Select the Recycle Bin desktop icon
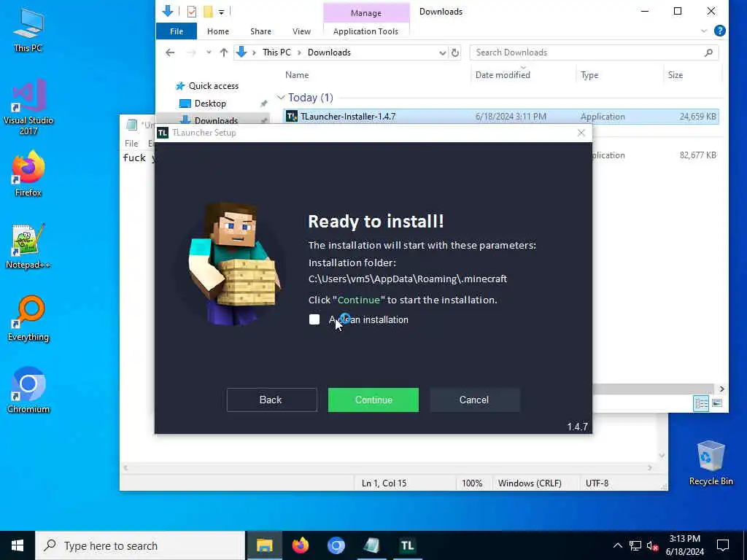The width and height of the screenshot is (747, 560). pyautogui.click(x=711, y=463)
